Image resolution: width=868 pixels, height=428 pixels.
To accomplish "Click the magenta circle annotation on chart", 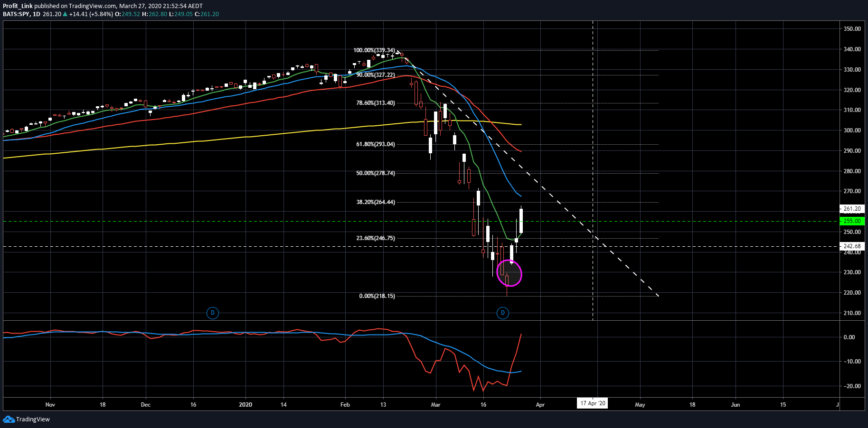I will point(509,273).
